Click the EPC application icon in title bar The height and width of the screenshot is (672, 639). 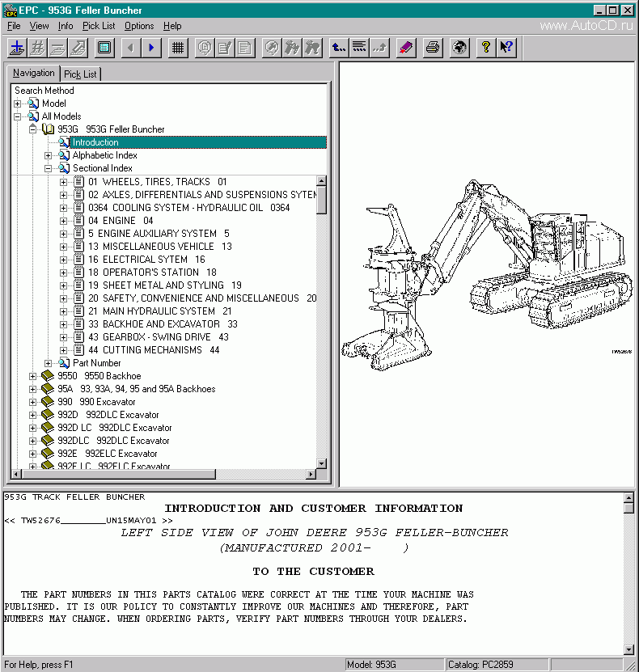coord(10,11)
